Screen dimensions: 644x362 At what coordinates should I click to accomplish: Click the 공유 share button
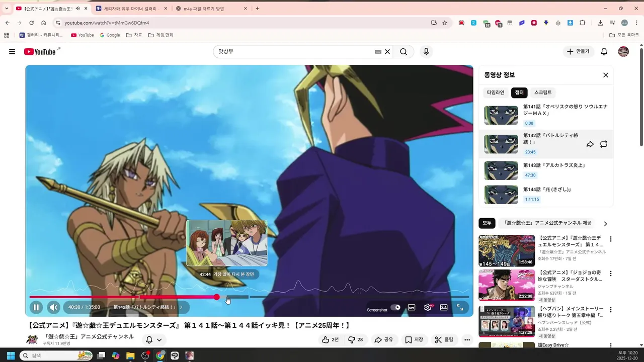383,340
